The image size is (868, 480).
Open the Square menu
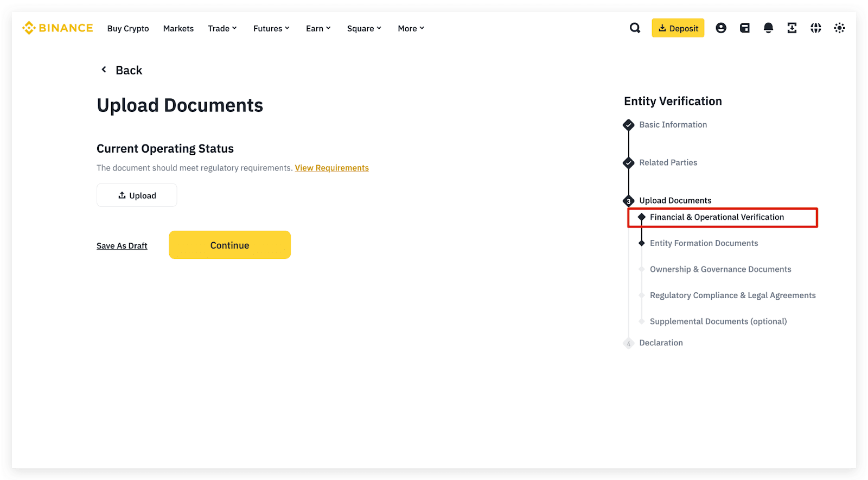pyautogui.click(x=364, y=29)
